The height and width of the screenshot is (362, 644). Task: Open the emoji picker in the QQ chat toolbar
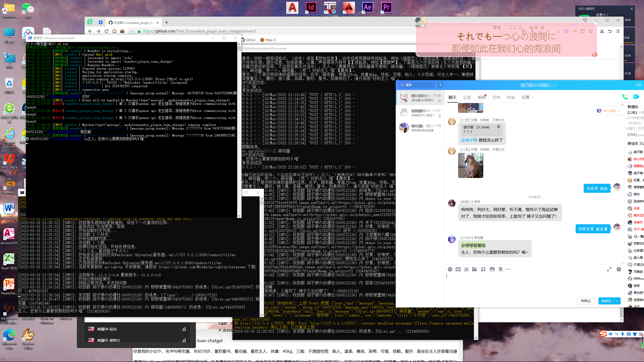(450, 269)
